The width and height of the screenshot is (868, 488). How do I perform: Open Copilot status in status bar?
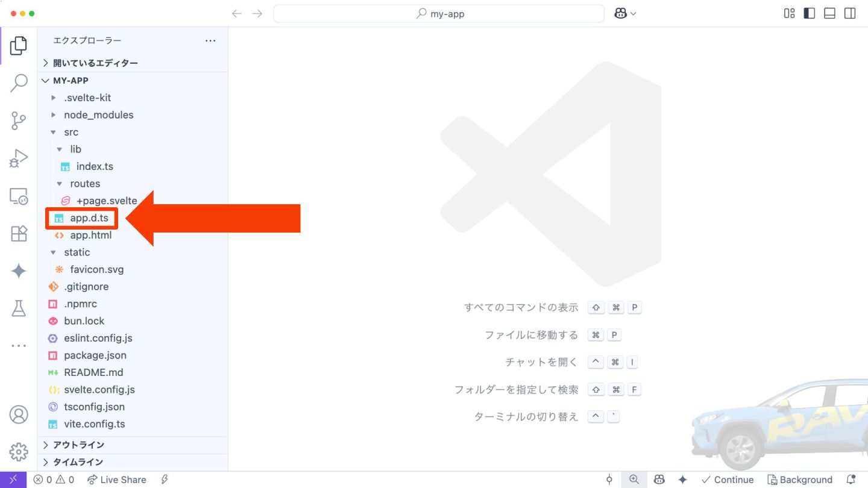[x=659, y=480]
